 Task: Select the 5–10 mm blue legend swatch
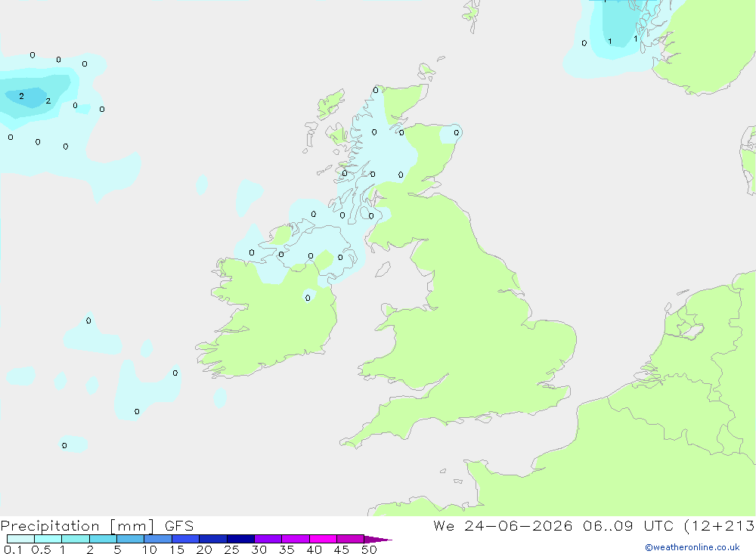point(130,539)
